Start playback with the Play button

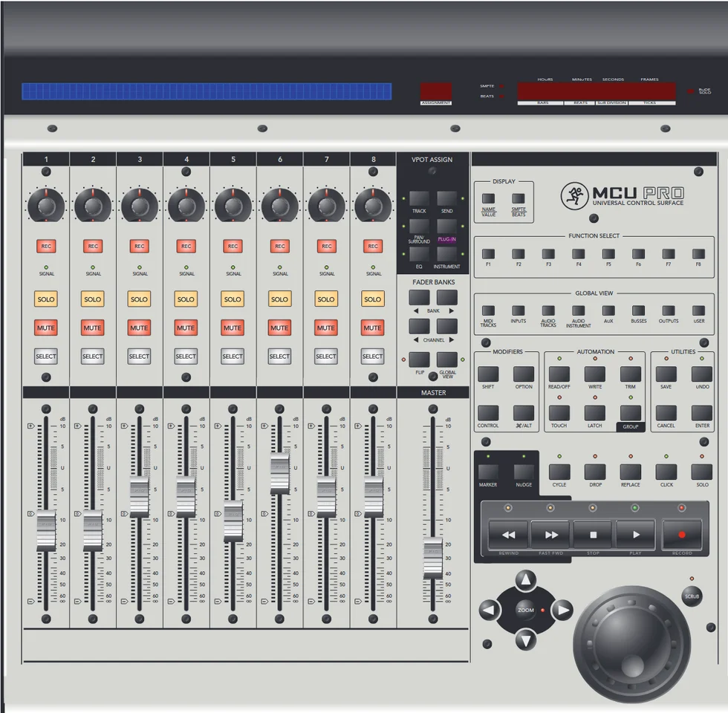pyautogui.click(x=635, y=535)
